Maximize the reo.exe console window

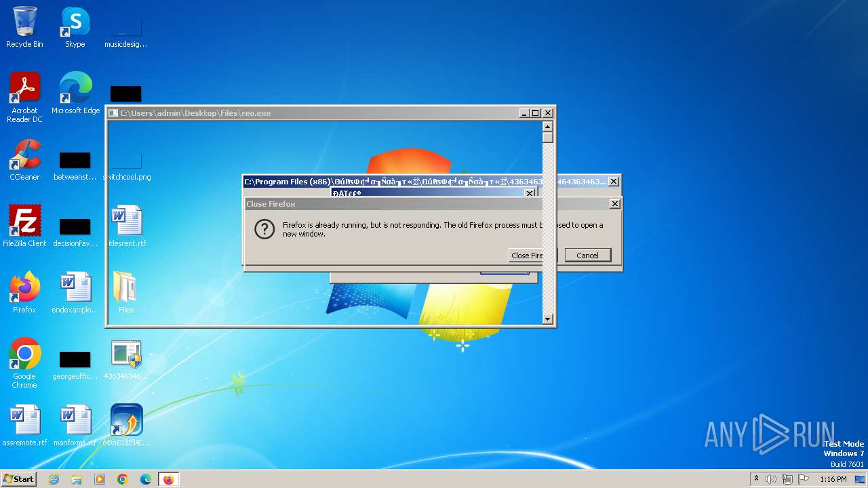click(x=535, y=113)
